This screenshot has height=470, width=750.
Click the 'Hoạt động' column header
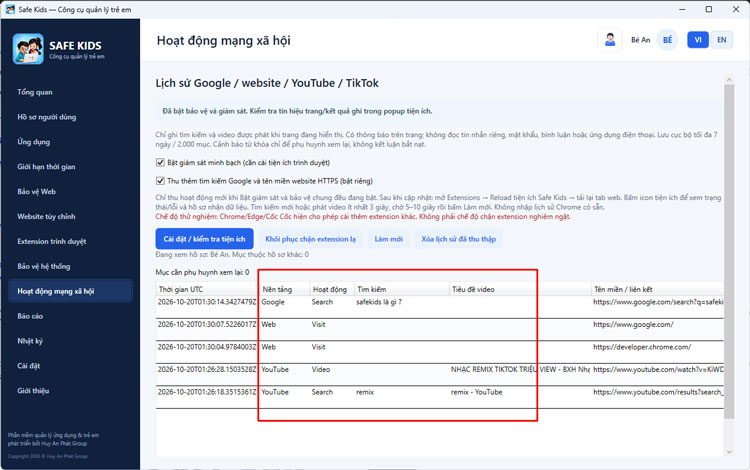click(332, 289)
